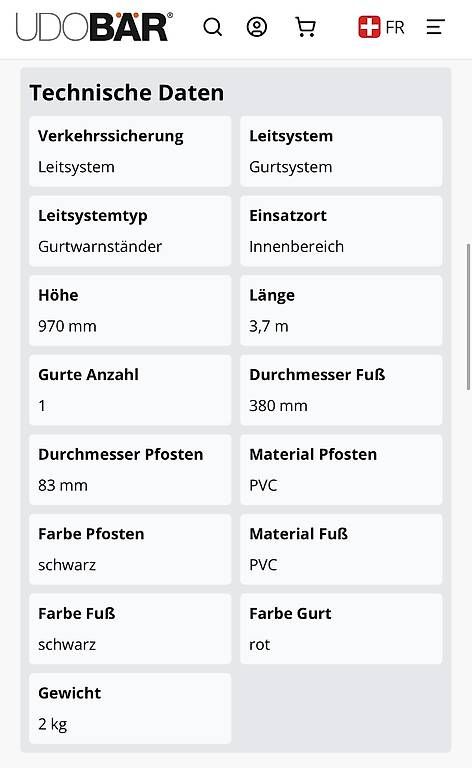Open the user account icon
472x768 pixels.
[x=257, y=27]
